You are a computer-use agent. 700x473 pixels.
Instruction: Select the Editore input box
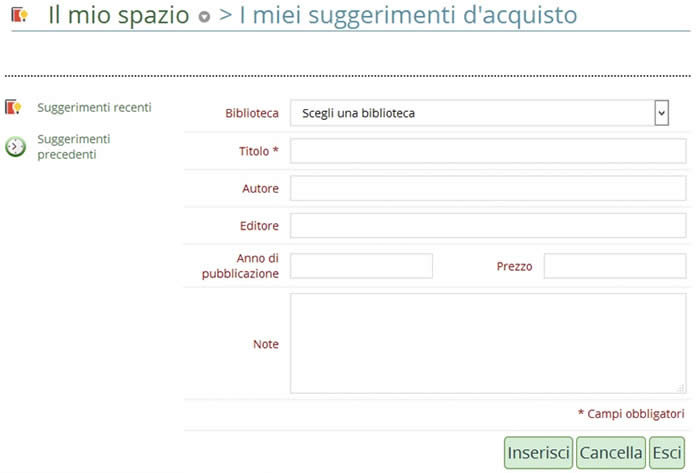tap(488, 225)
